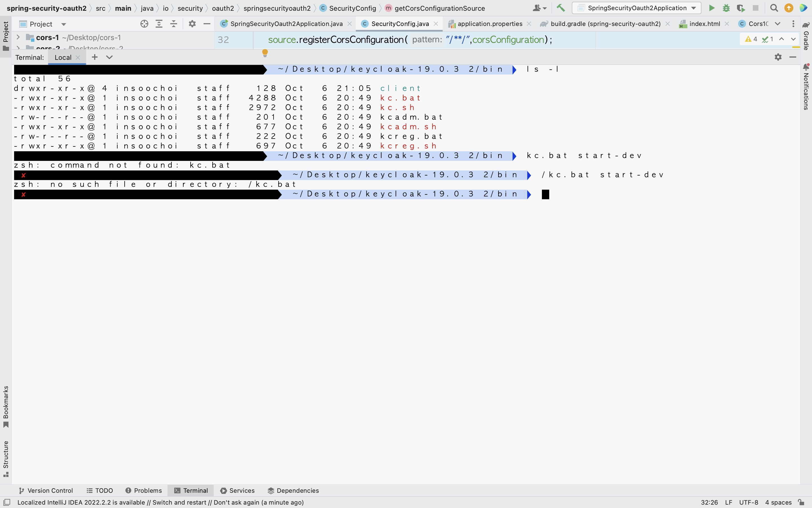Click the Select Opened File target icon
This screenshot has width=812, height=508.
[144, 24]
